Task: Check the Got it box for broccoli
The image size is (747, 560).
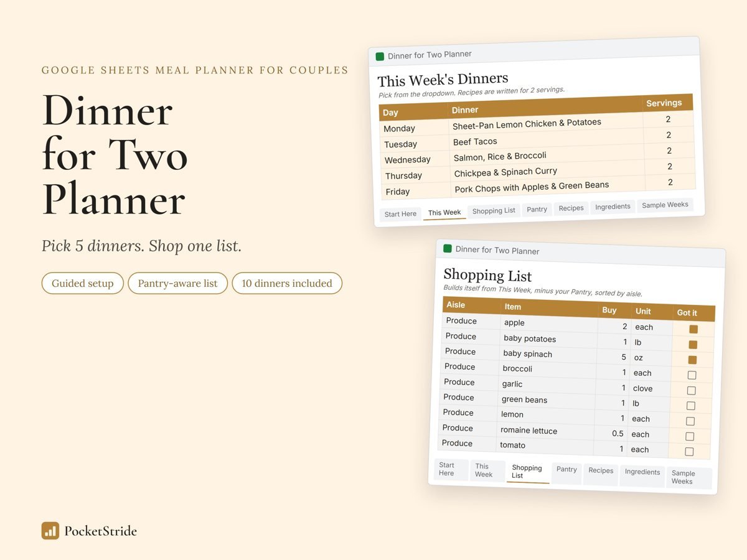Action: (692, 375)
